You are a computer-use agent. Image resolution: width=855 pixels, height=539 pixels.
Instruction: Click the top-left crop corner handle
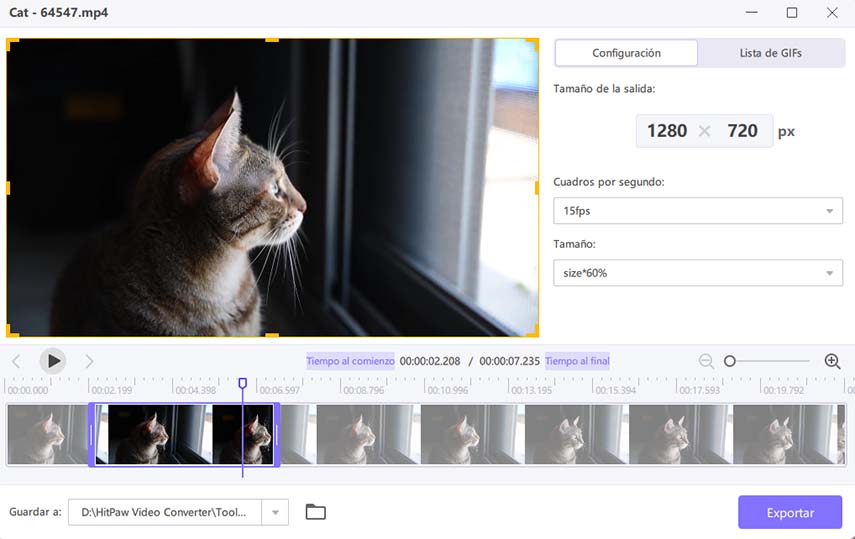tap(12, 44)
